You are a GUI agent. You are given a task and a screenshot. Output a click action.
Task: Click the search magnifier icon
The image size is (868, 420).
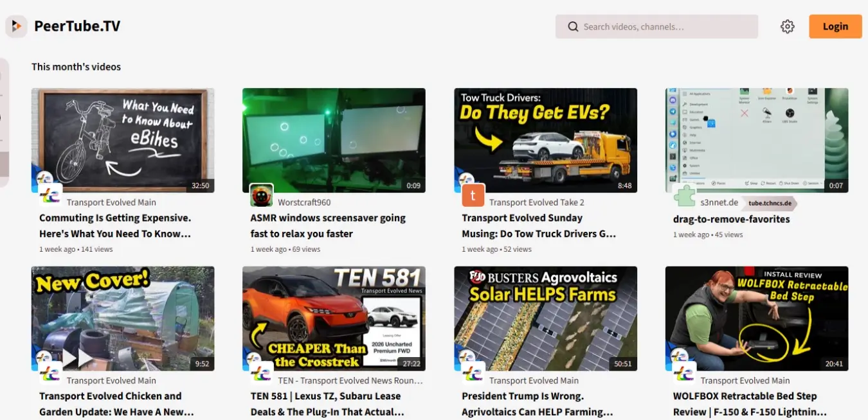pos(573,27)
